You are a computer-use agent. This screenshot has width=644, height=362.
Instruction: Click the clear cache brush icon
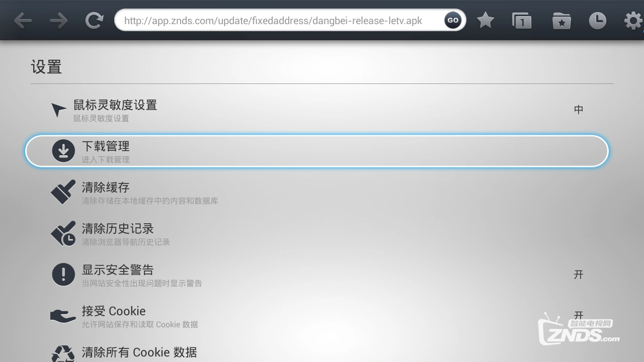coord(63,192)
